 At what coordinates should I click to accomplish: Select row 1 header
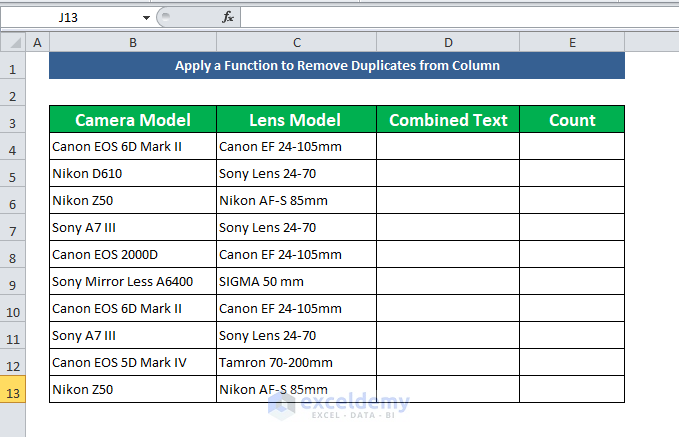click(x=13, y=66)
